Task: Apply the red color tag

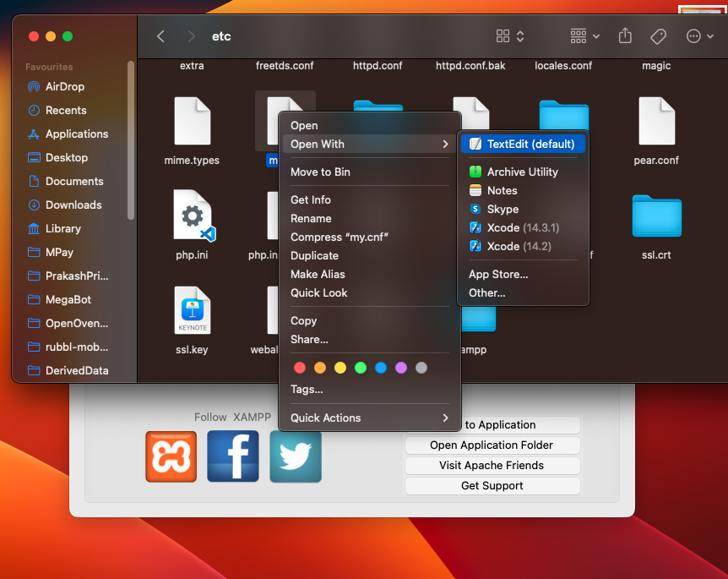Action: point(299,368)
